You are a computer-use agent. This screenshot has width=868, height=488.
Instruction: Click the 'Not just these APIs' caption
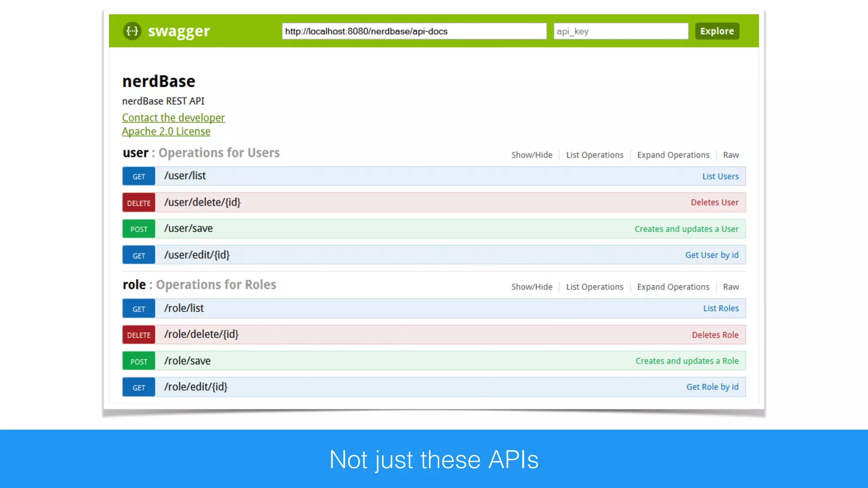click(434, 459)
